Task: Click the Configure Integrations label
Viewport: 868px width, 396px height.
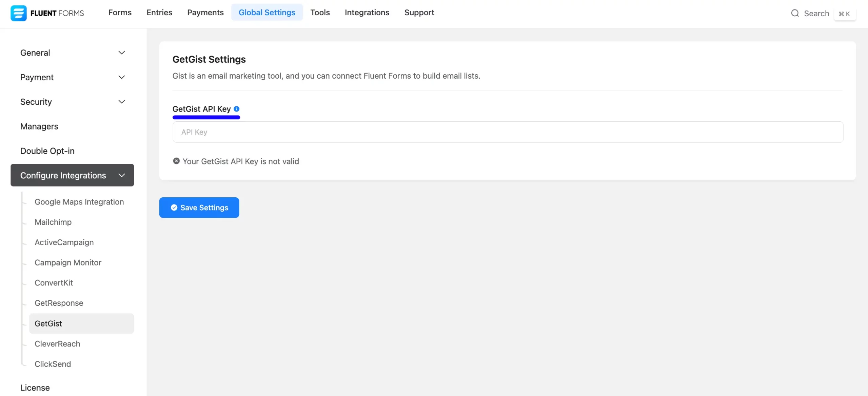Action: point(63,175)
